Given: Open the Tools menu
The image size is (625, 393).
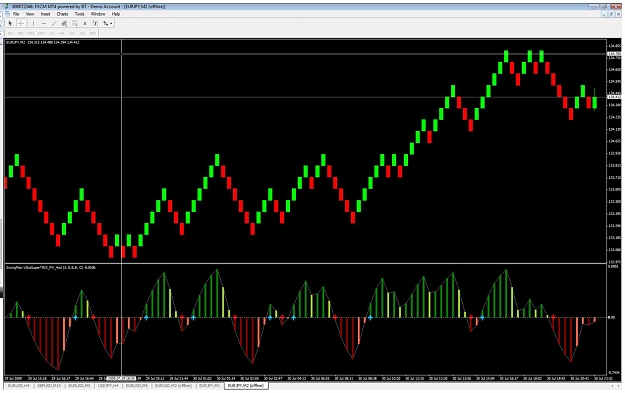Looking at the screenshot, I should (79, 14).
